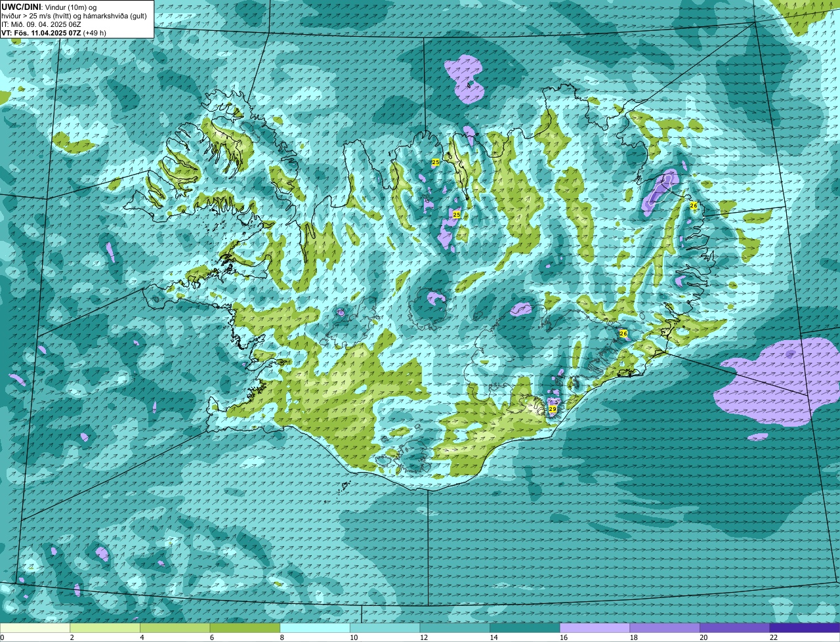Click the 'VT: Fös. 11.04.2025 07Z' text
This screenshot has width=840, height=642.
[41, 33]
